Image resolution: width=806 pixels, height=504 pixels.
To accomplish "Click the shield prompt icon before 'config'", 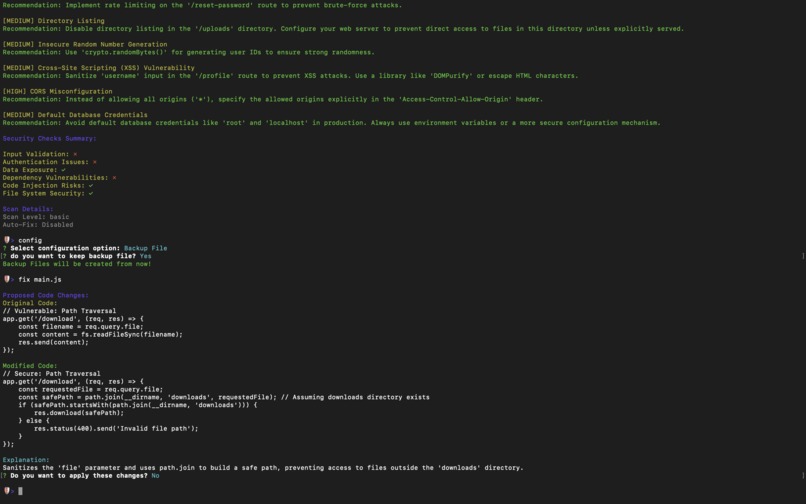I will click(x=7, y=240).
